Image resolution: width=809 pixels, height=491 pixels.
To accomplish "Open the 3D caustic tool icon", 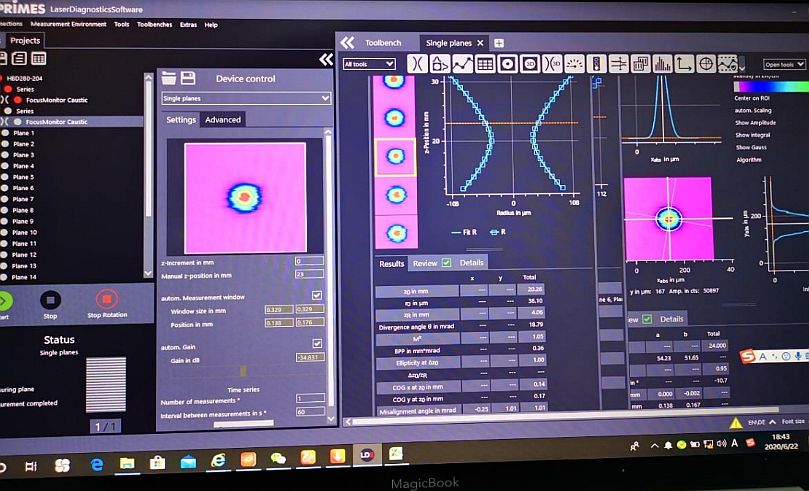I will coord(553,63).
